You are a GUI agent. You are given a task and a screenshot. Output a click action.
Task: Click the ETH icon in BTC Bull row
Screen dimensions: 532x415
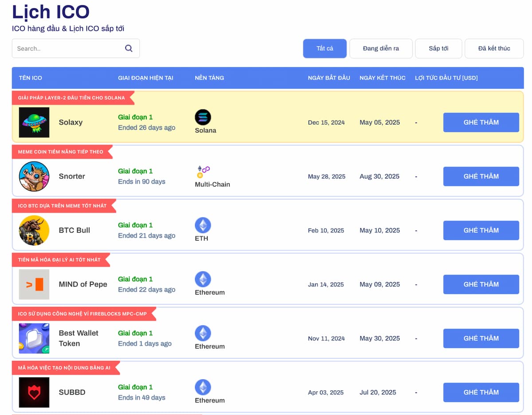coord(203,225)
